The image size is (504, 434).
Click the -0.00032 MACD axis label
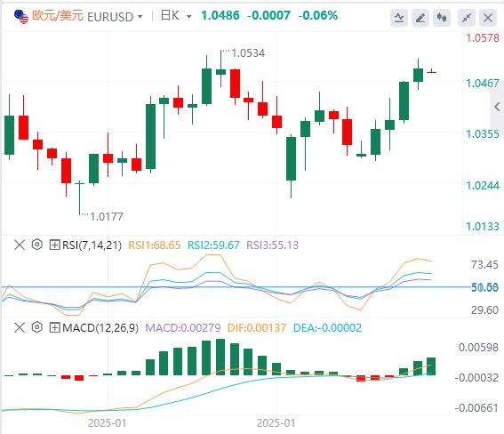coord(476,377)
